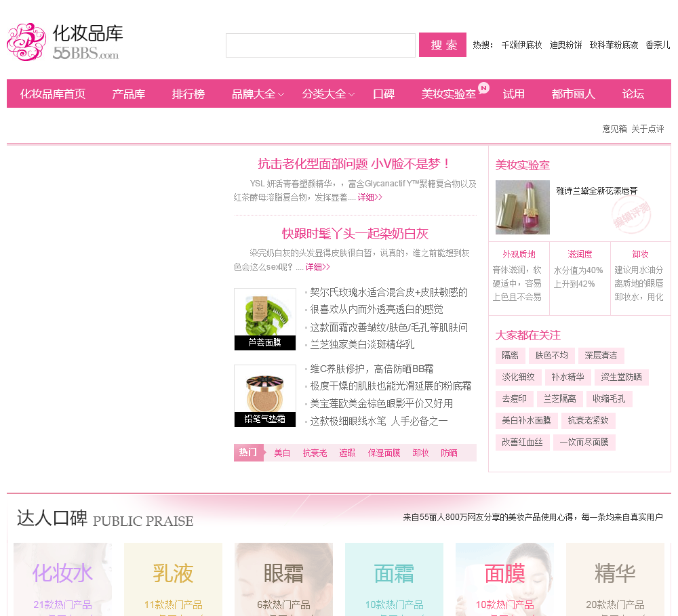Click the 滋润度 heading
The width and height of the screenshot is (678, 616).
click(580, 254)
